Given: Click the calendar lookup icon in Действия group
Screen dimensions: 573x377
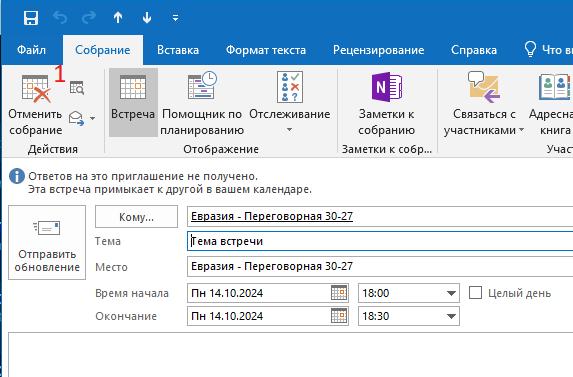Looking at the screenshot, I should pos(77,88).
